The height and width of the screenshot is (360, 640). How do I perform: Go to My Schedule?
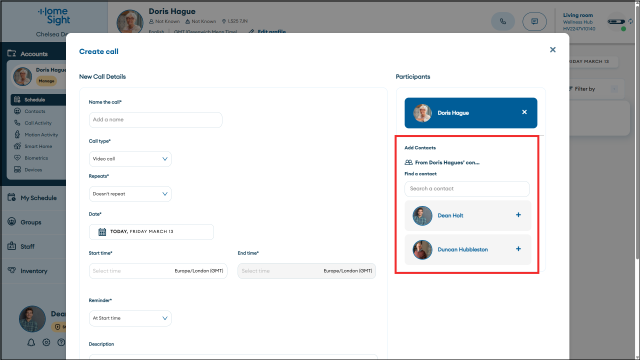point(38,198)
